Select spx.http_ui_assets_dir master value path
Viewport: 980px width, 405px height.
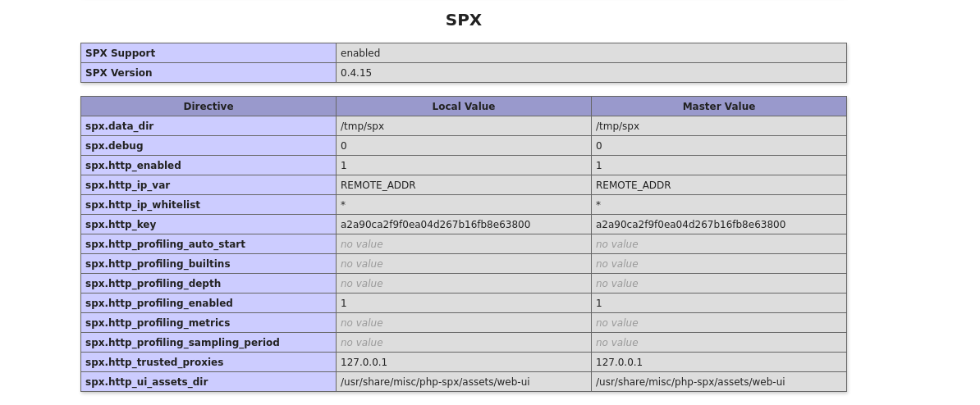point(690,382)
